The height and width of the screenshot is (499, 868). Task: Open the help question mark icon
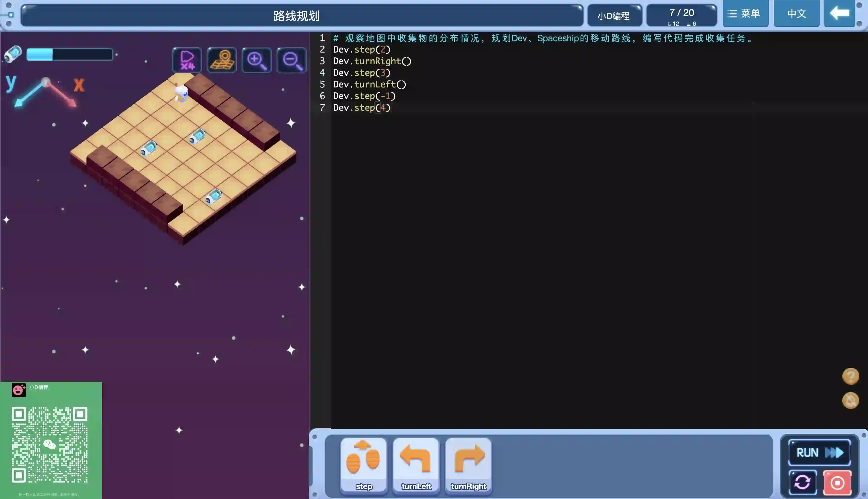click(x=851, y=376)
